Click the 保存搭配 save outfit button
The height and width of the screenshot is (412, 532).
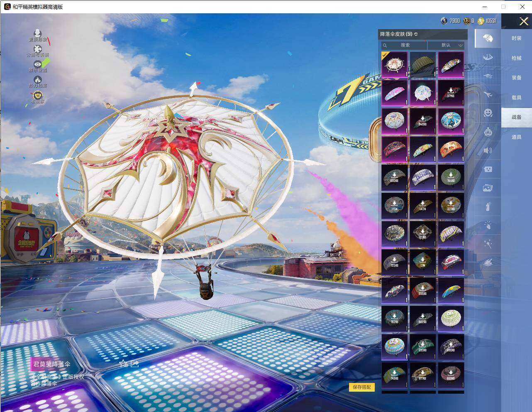pyautogui.click(x=362, y=387)
